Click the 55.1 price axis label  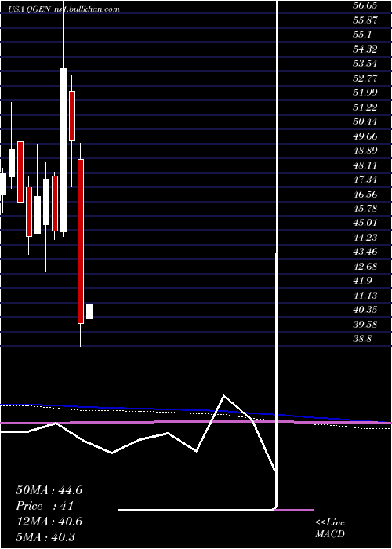coord(362,35)
